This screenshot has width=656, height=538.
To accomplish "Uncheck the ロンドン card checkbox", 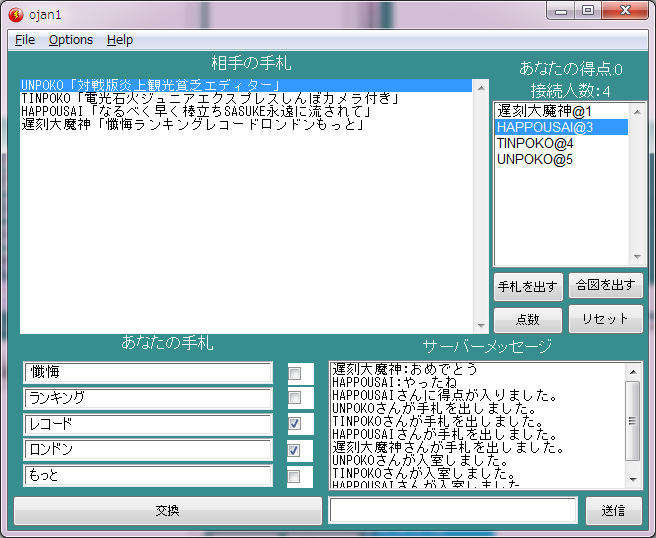I will coord(294,450).
